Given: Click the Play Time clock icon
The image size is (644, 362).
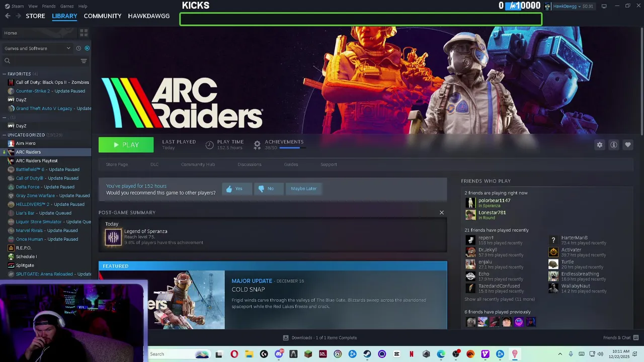Looking at the screenshot, I should pyautogui.click(x=210, y=145).
